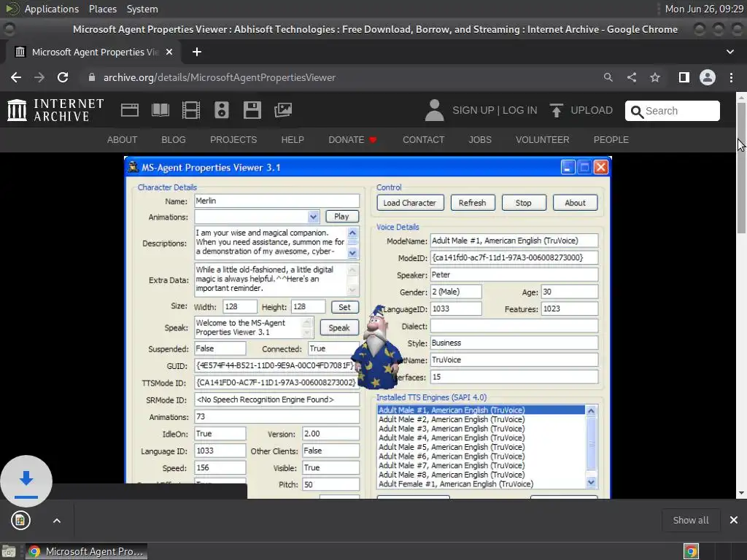
Task: Click the LOG IN link
Action: point(519,111)
